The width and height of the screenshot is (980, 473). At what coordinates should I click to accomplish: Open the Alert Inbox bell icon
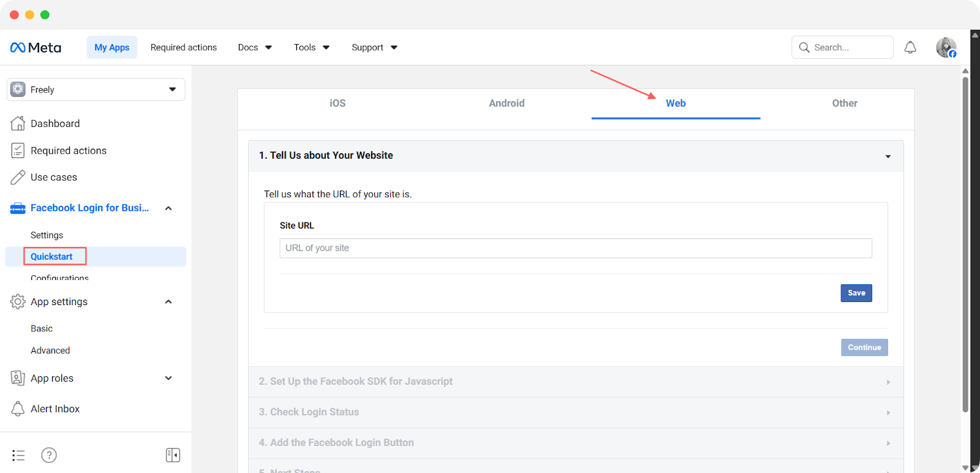pos(18,409)
